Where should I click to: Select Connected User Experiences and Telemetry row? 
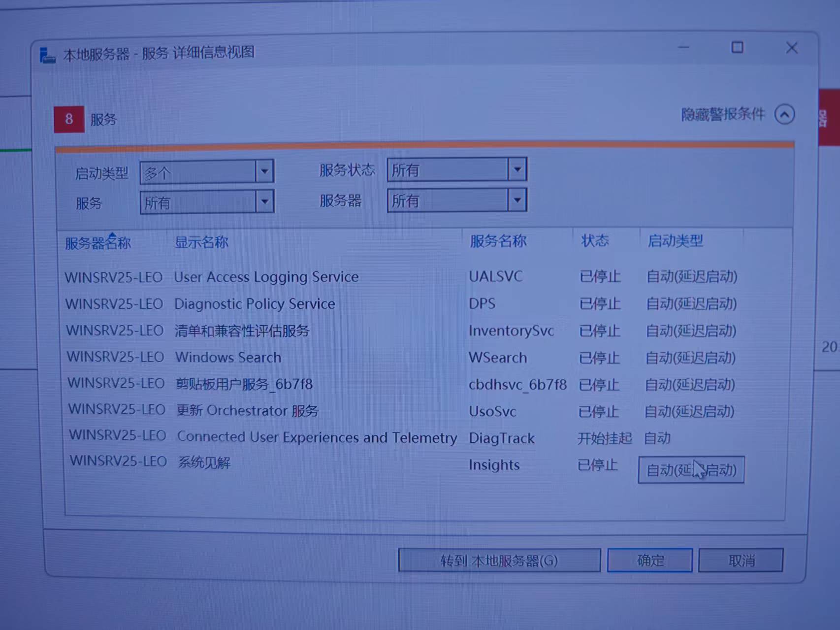(x=317, y=437)
